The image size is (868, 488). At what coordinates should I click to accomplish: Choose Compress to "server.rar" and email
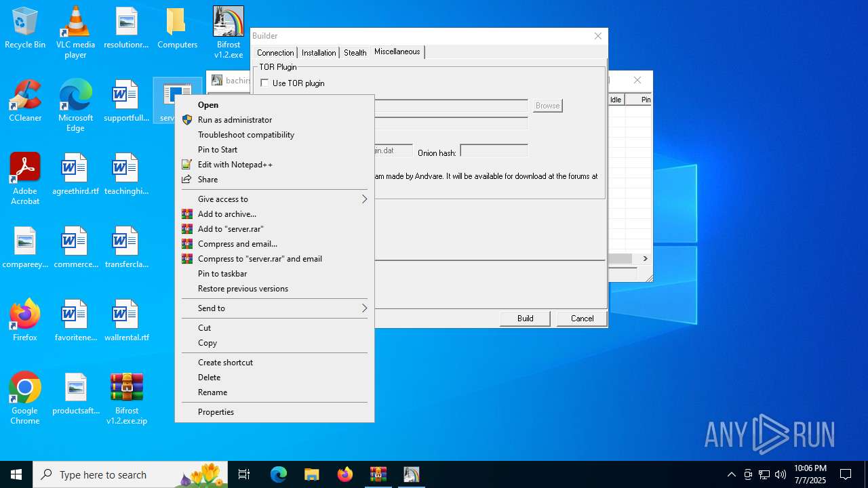click(275, 258)
